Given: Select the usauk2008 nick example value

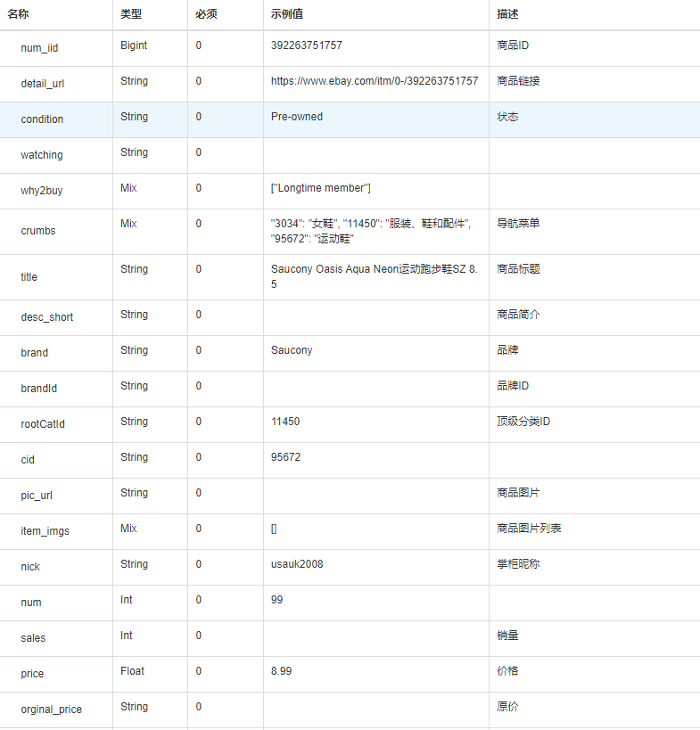Looking at the screenshot, I should 297,564.
